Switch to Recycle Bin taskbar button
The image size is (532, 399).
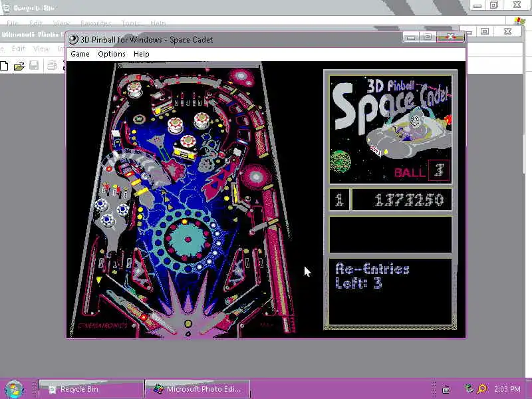tap(91, 389)
